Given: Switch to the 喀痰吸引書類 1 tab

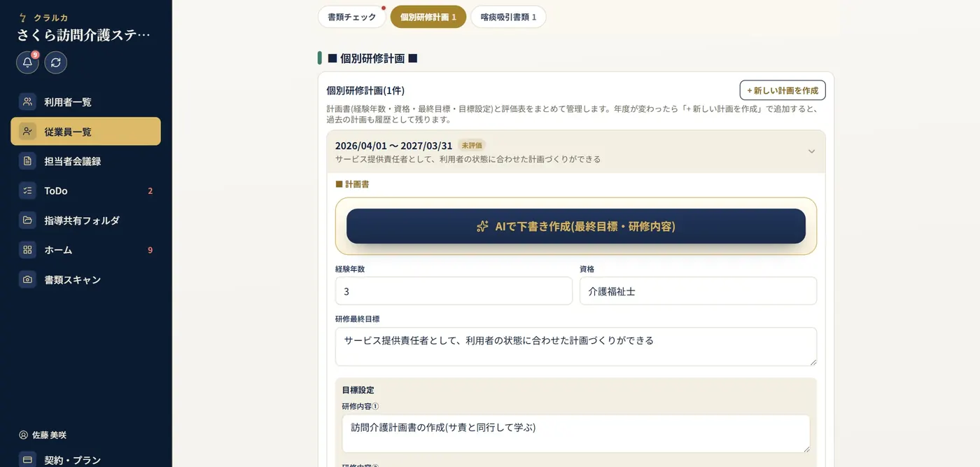Looking at the screenshot, I should pos(508,17).
